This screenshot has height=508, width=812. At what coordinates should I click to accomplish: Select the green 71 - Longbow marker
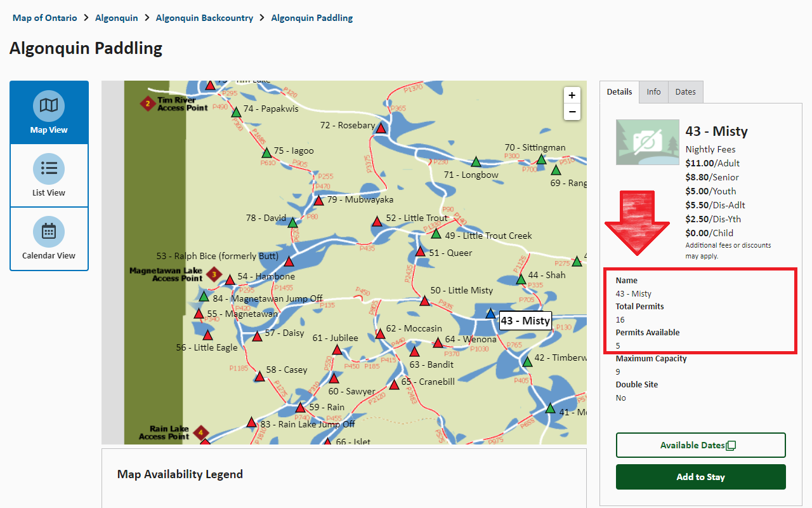coord(476,161)
